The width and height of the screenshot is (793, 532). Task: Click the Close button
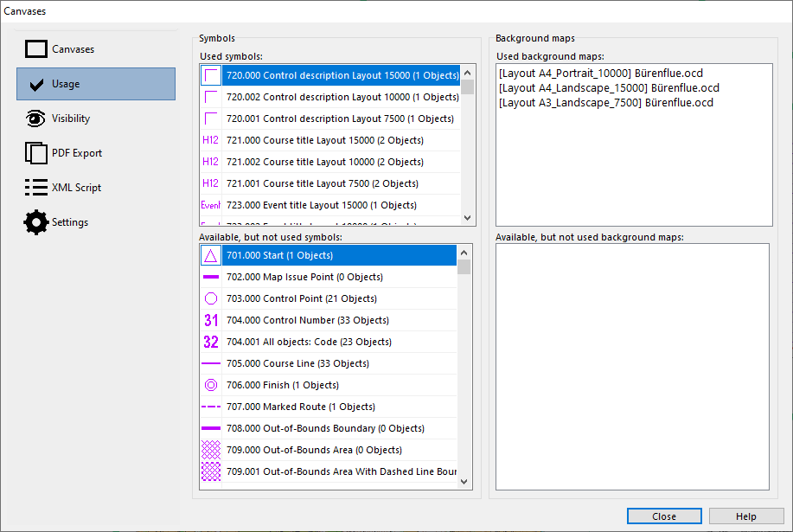664,516
